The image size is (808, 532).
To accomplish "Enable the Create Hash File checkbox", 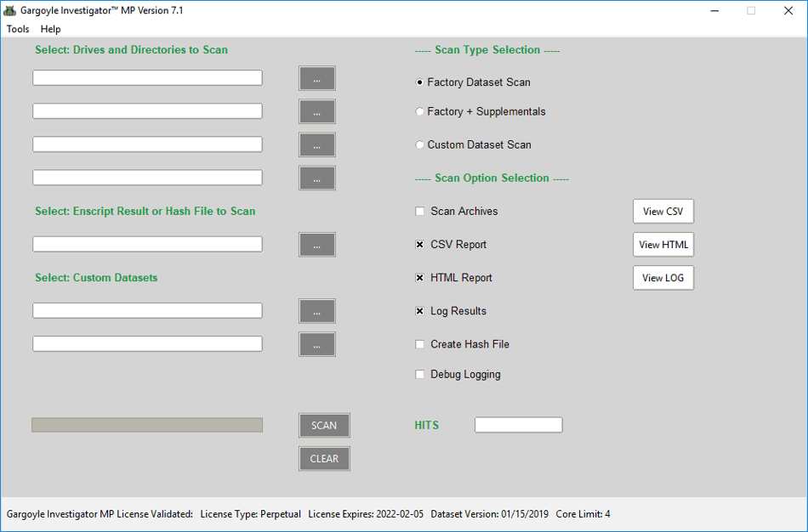I will coord(420,344).
